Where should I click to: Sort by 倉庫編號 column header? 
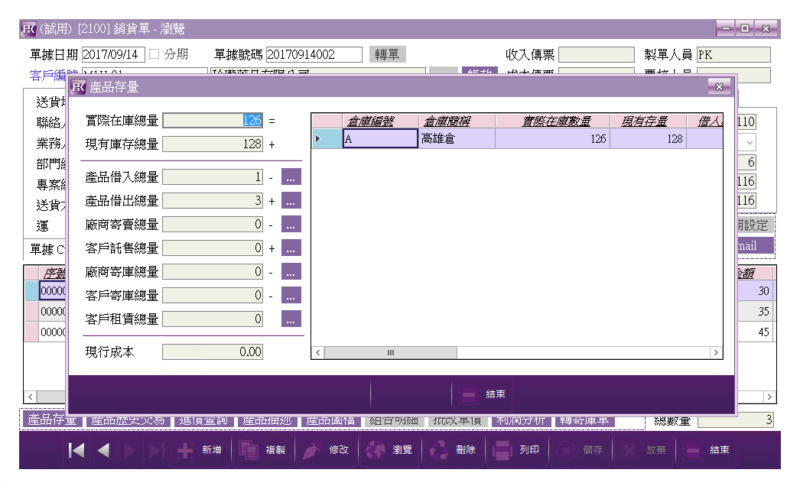[380, 121]
